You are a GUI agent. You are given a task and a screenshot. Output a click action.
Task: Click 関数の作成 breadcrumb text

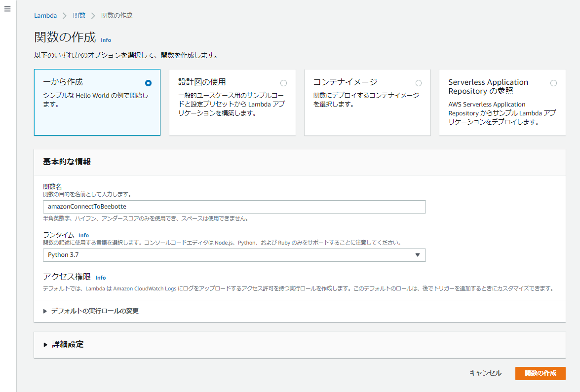(117, 15)
